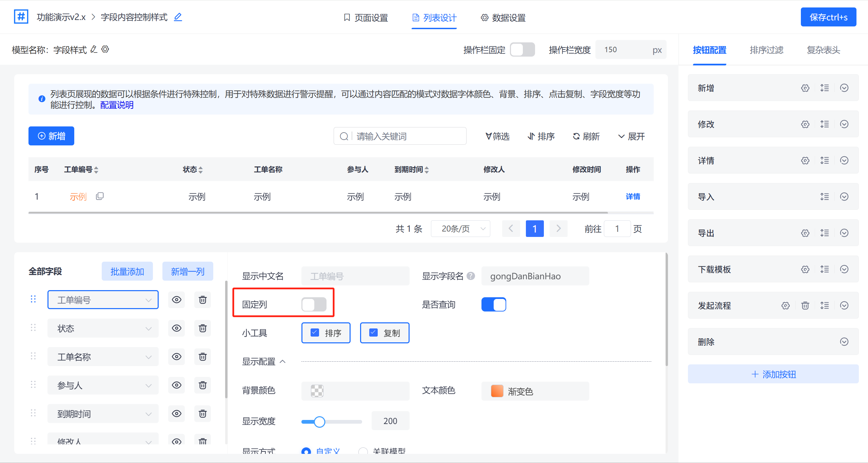Enable the 固定列 toggle switch
The width and height of the screenshot is (868, 463).
pyautogui.click(x=314, y=304)
